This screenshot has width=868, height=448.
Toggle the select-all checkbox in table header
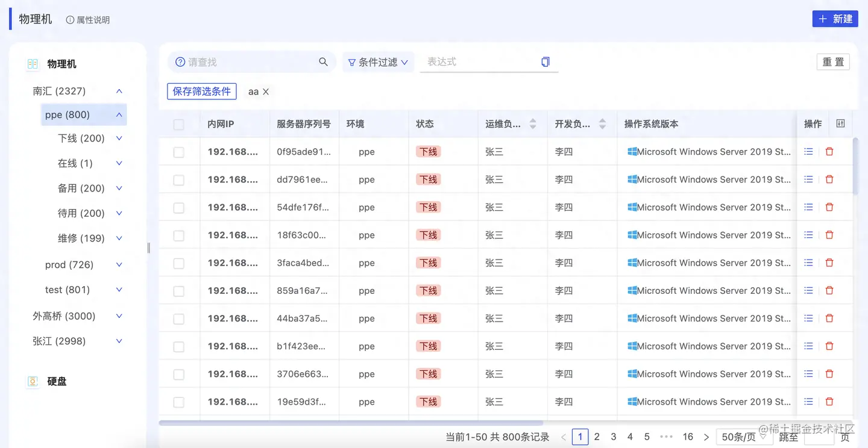178,125
